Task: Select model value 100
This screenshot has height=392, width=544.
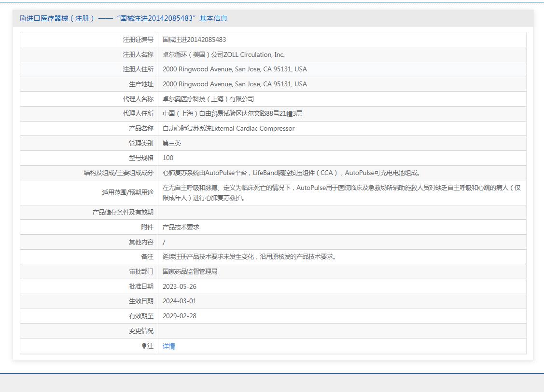Action: (x=168, y=158)
